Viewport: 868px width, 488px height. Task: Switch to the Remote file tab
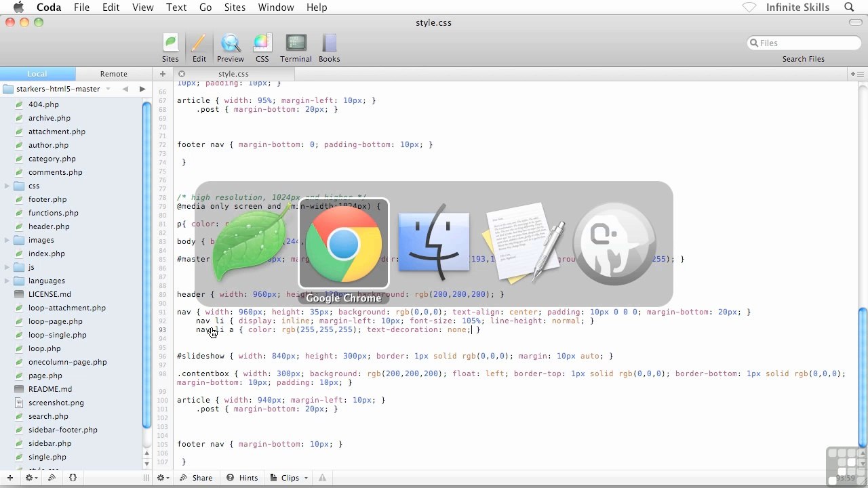(x=113, y=74)
